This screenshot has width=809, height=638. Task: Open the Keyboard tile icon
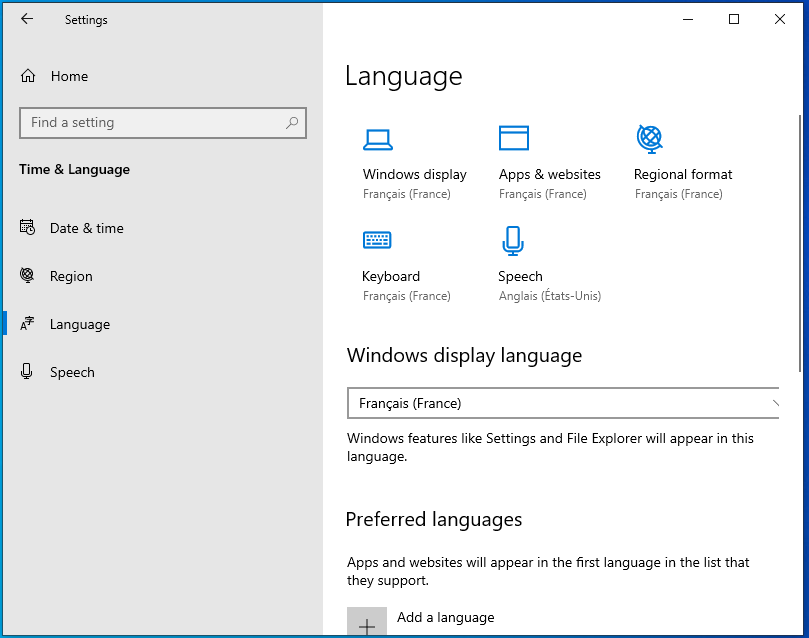[x=377, y=240]
